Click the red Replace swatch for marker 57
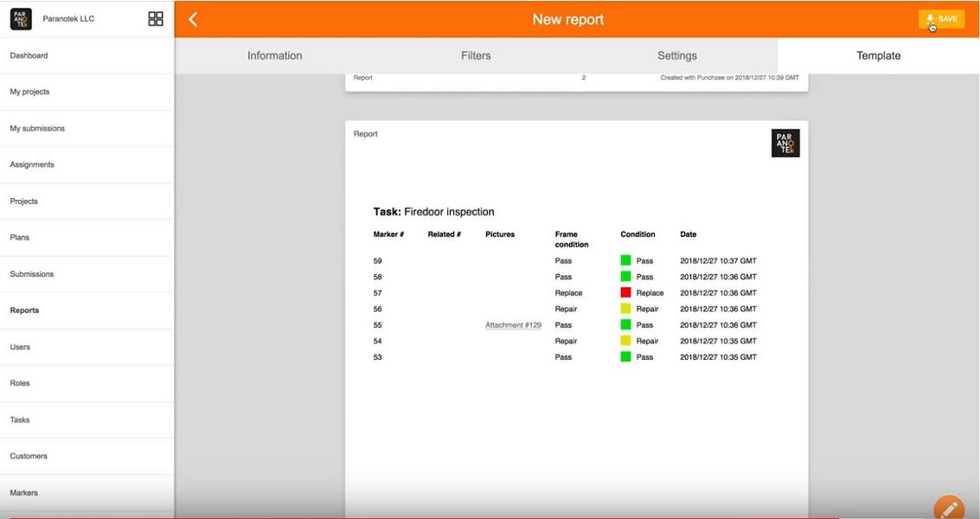The width and height of the screenshot is (980, 519). (x=625, y=292)
